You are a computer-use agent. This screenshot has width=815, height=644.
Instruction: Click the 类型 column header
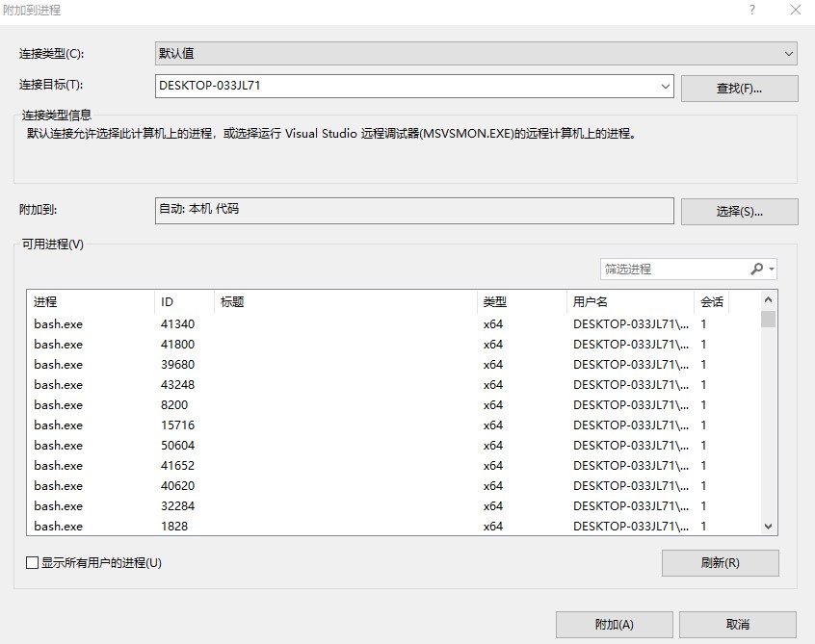coord(520,302)
